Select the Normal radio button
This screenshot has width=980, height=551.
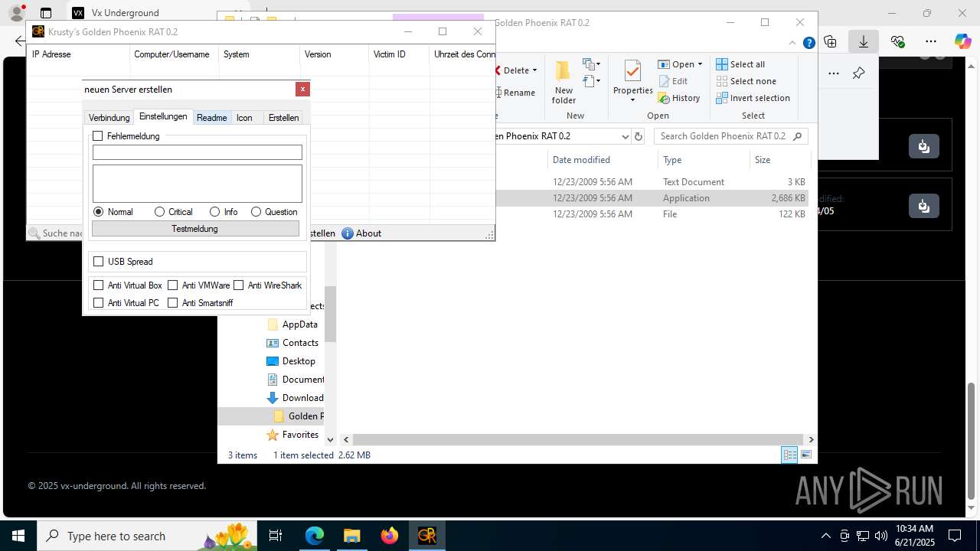[98, 212]
